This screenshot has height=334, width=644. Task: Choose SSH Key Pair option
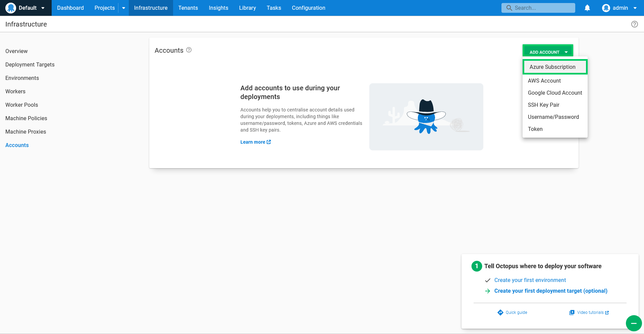555,105
